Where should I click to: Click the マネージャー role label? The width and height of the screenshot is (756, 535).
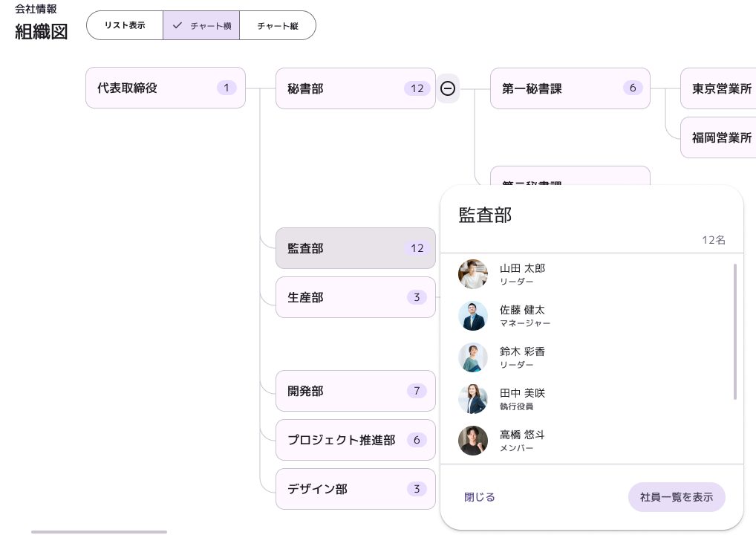click(x=524, y=323)
